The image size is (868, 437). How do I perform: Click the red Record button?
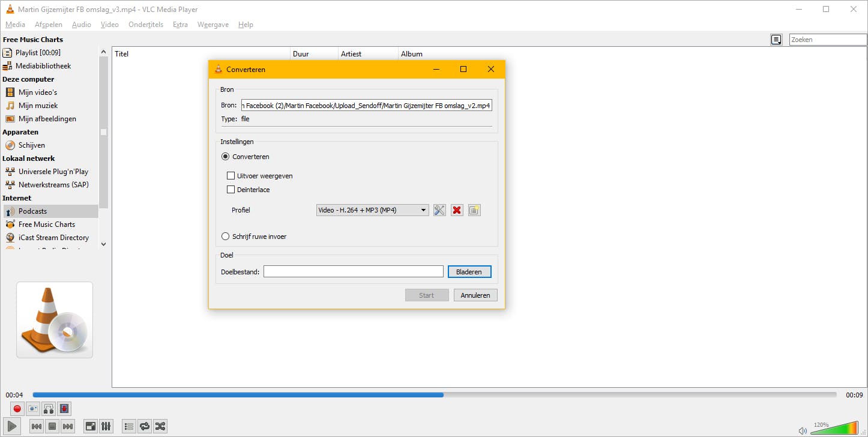(x=17, y=409)
